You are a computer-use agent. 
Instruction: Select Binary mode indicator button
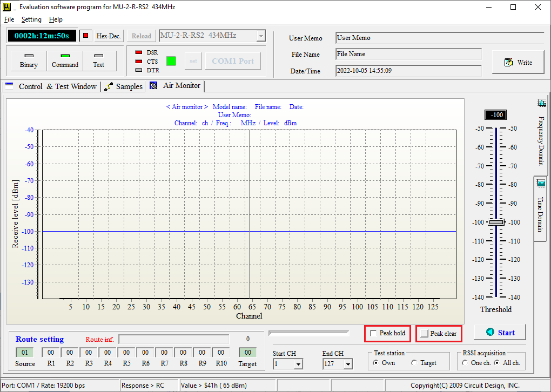click(29, 61)
